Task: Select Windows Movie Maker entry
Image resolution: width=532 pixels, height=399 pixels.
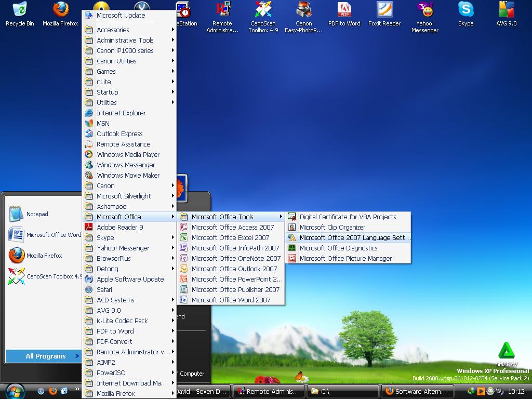Action: coord(129,175)
